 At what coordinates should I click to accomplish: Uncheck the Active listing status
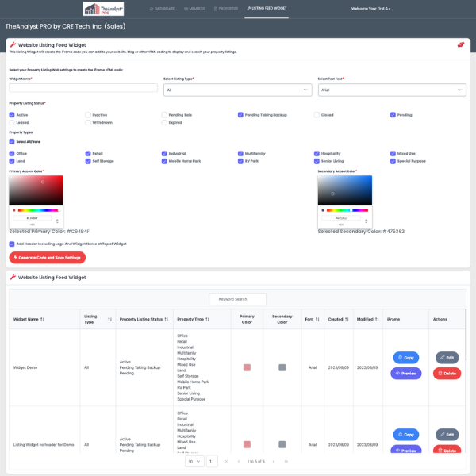12,115
